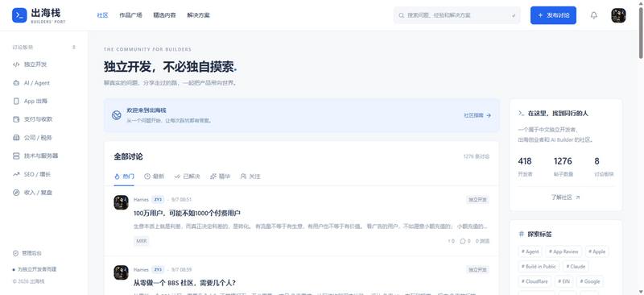Image resolution: width=644 pixels, height=295 pixels.
Task: Click the avatar on the 从零做一个 BBS 社区 post
Action: click(122, 272)
